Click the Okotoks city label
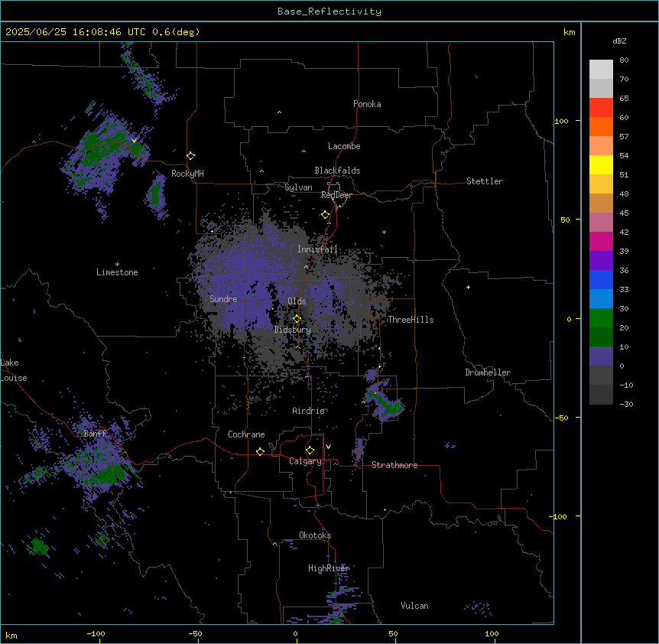This screenshot has width=659, height=644. [x=315, y=535]
